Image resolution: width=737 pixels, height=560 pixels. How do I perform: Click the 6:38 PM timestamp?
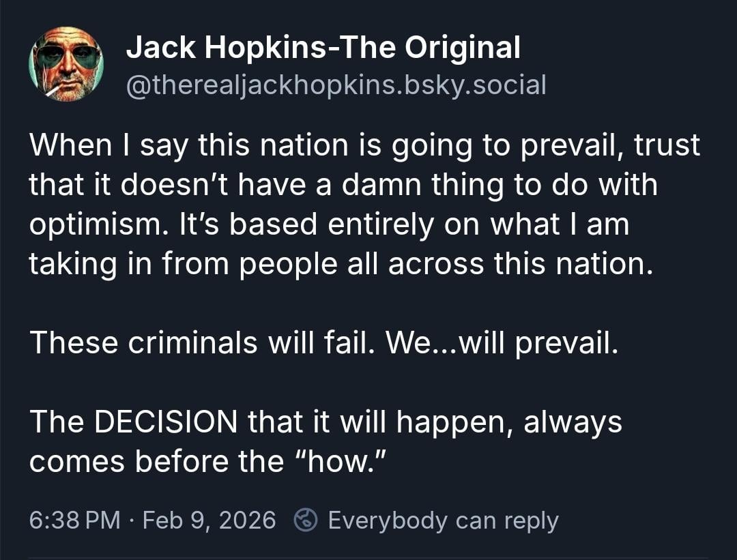74,520
